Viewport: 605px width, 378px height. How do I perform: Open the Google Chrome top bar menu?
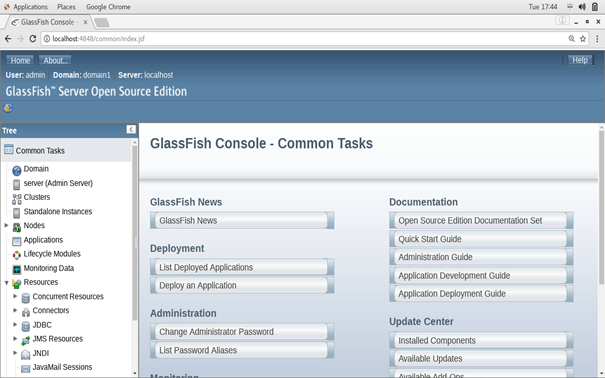pyautogui.click(x=108, y=7)
